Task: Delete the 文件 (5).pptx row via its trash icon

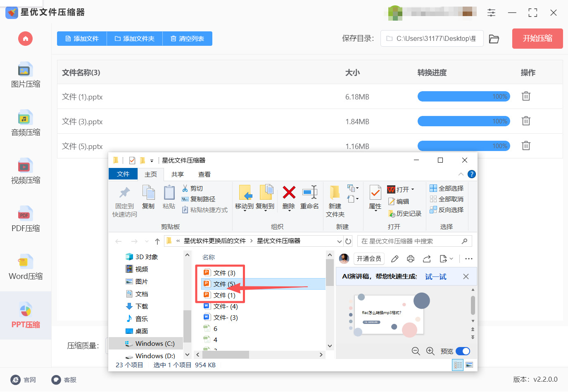Action: (526, 146)
